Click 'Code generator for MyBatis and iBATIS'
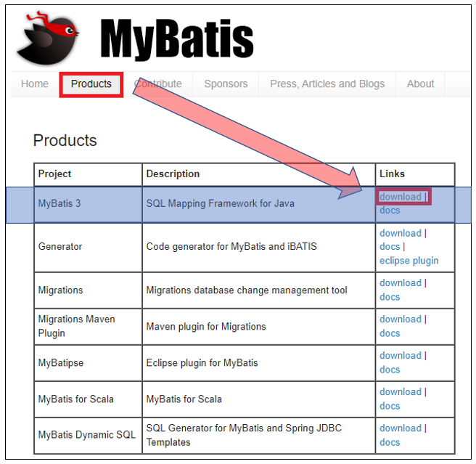Viewport: 476px width, 464px height. pyautogui.click(x=231, y=246)
